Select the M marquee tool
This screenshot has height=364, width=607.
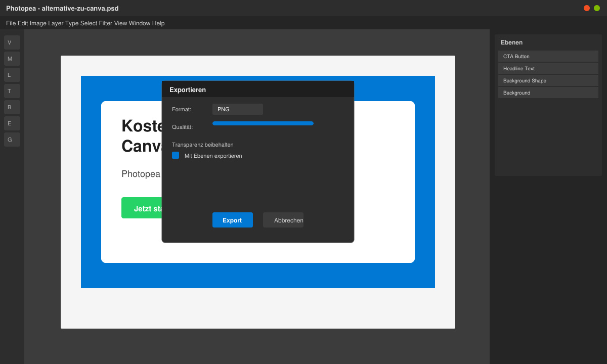pyautogui.click(x=12, y=59)
